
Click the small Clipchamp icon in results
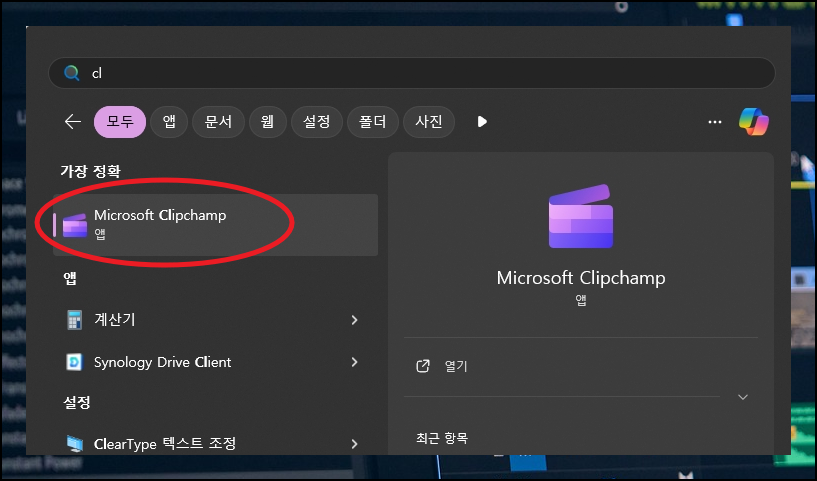coord(75,225)
